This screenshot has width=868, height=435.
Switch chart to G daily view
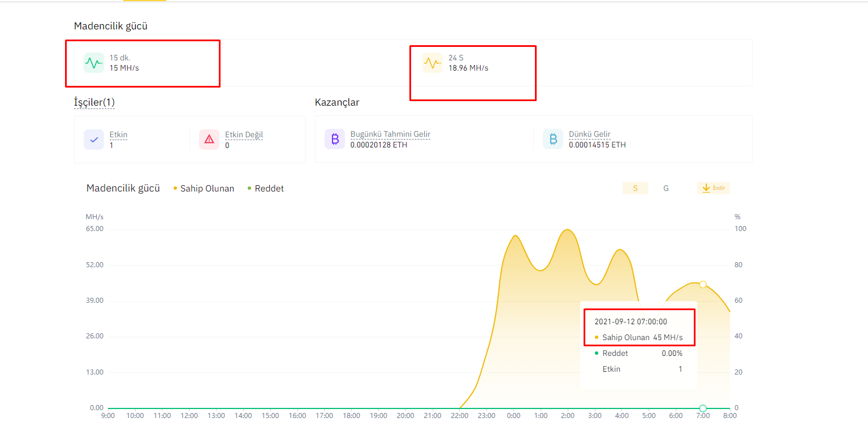(666, 188)
